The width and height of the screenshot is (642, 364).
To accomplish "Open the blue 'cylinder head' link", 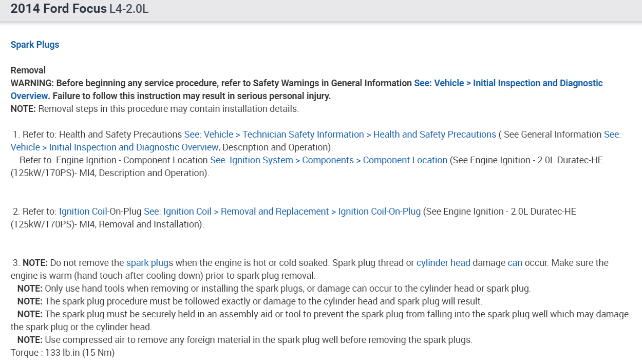I will point(443,263).
